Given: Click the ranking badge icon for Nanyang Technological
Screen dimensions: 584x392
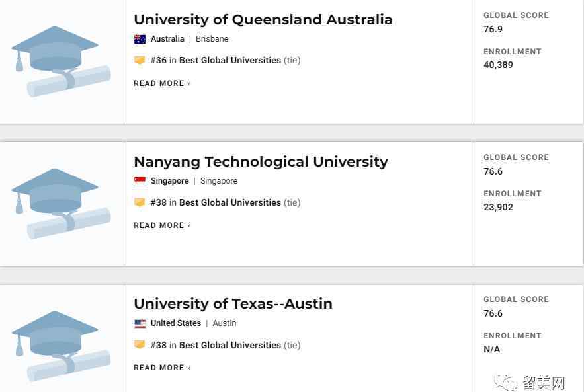Looking at the screenshot, I should pyautogui.click(x=140, y=202).
